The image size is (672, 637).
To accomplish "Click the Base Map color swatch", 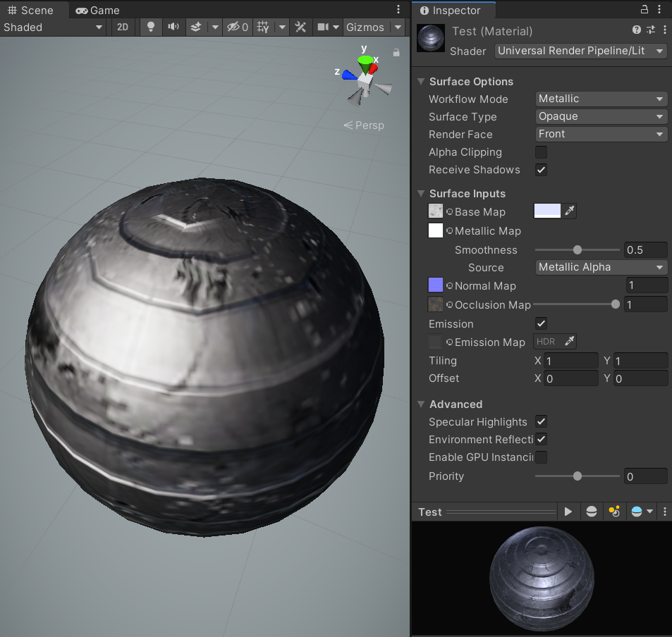I will 547,211.
